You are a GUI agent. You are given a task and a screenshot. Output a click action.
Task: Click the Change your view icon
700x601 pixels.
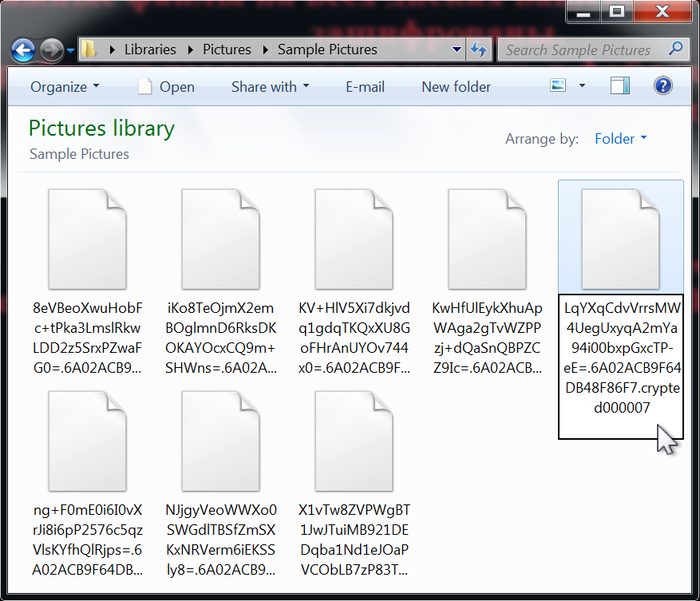tap(558, 86)
